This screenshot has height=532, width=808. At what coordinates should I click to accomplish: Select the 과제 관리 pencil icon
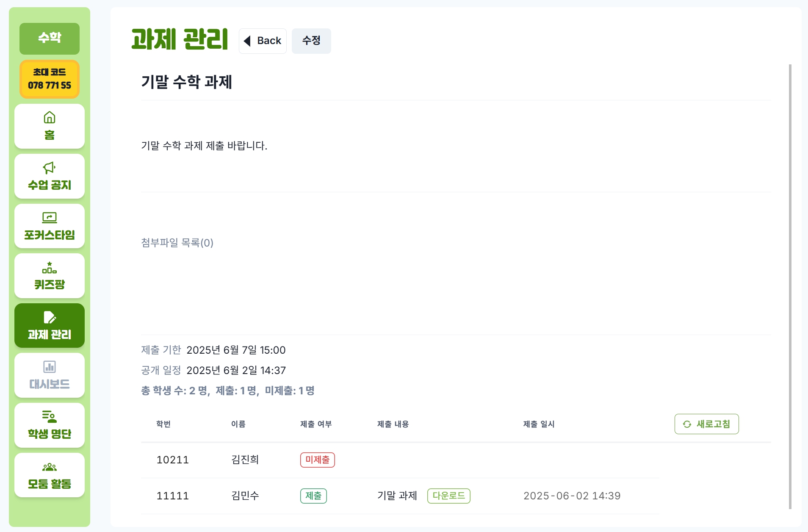pyautogui.click(x=50, y=317)
